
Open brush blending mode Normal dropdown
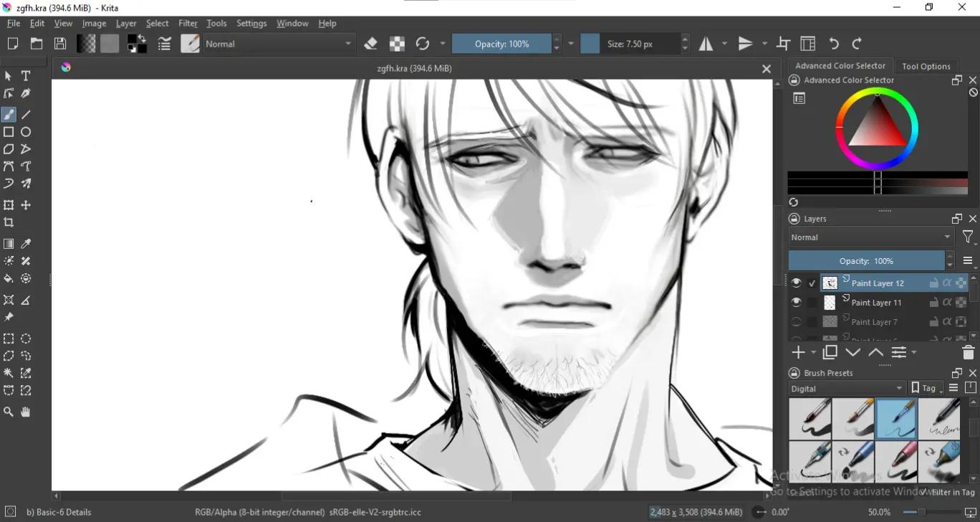pos(279,44)
